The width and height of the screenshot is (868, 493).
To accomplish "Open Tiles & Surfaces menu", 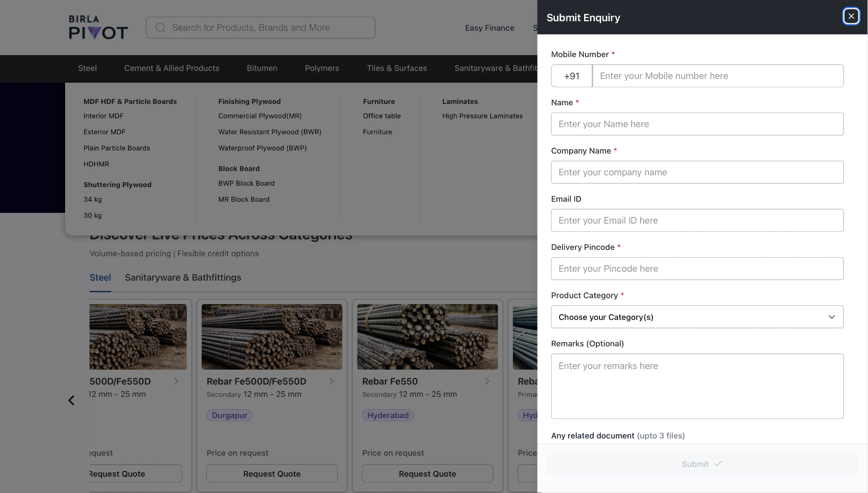I will tap(397, 68).
